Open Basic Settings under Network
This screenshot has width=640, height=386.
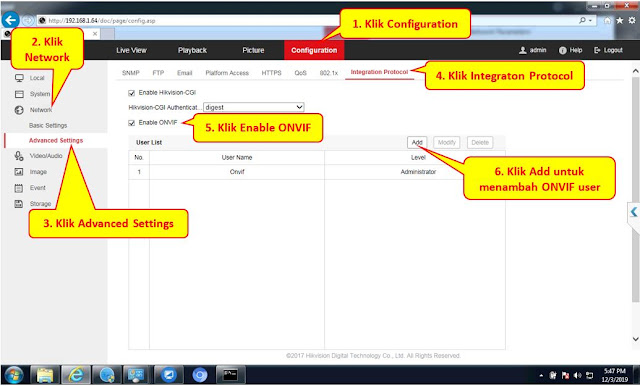(48, 125)
